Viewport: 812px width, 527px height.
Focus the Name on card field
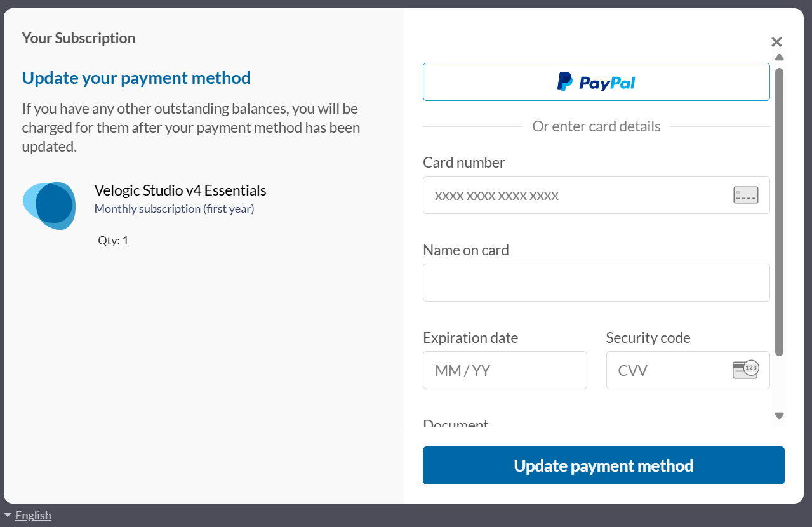596,283
